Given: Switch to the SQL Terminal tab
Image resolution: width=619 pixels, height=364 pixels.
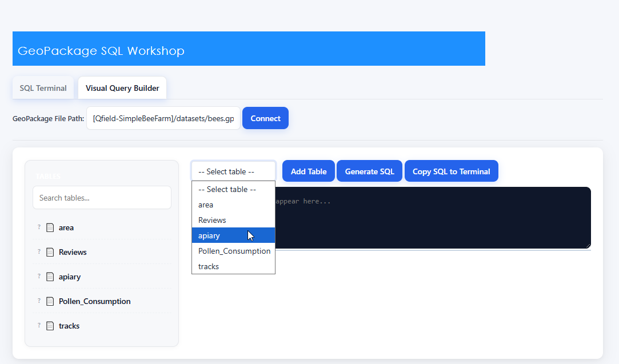Looking at the screenshot, I should click(43, 88).
